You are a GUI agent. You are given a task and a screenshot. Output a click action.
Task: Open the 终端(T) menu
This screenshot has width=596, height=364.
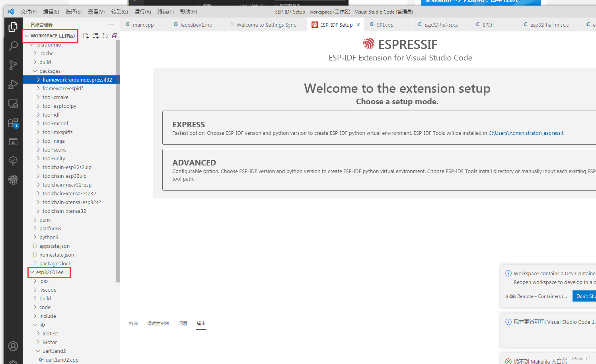166,12
